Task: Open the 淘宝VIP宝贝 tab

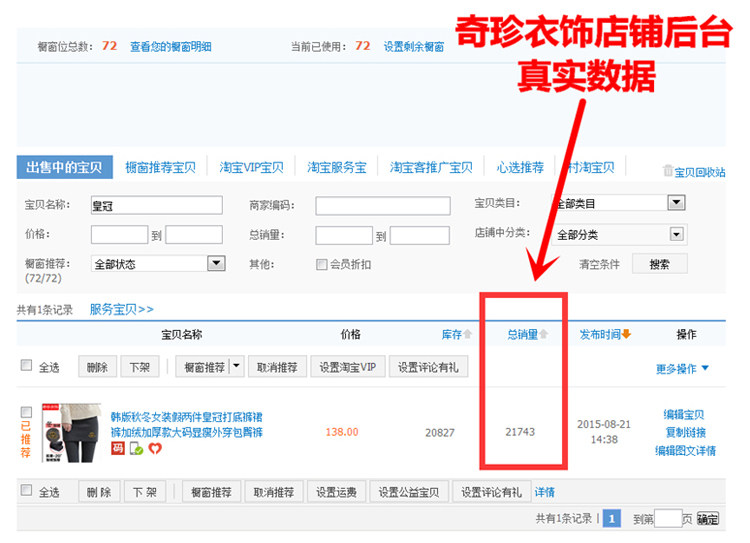Action: pos(251,167)
